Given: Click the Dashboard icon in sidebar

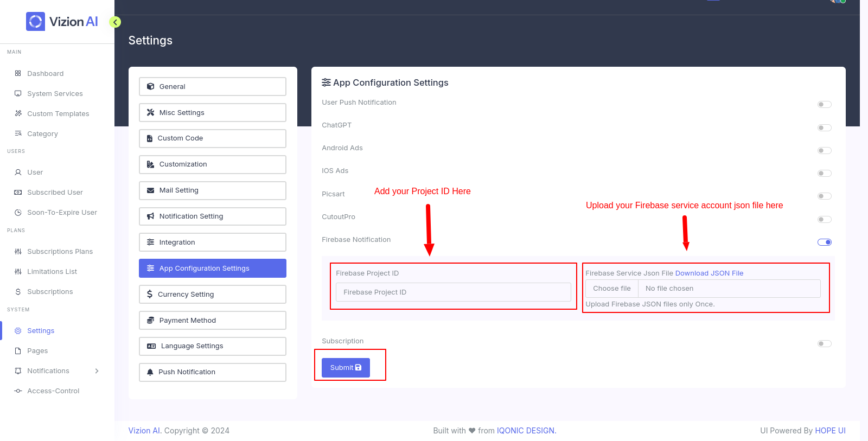Looking at the screenshot, I should 18,73.
